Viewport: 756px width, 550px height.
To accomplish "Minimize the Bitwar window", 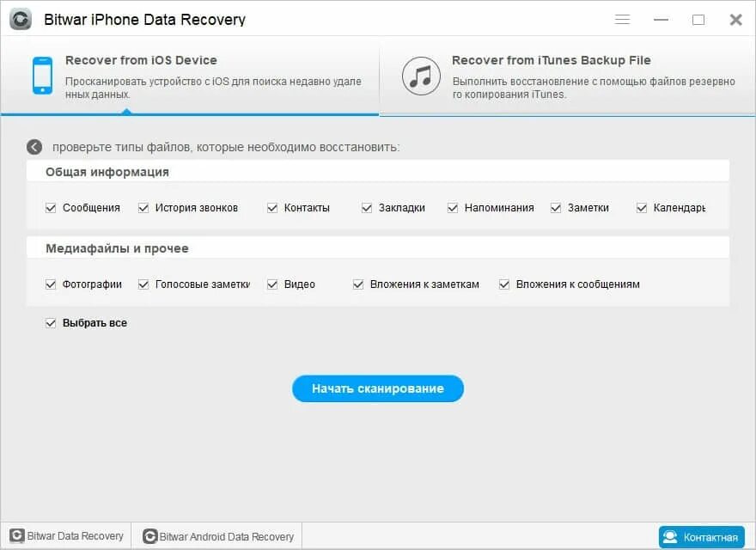I will coord(661,19).
